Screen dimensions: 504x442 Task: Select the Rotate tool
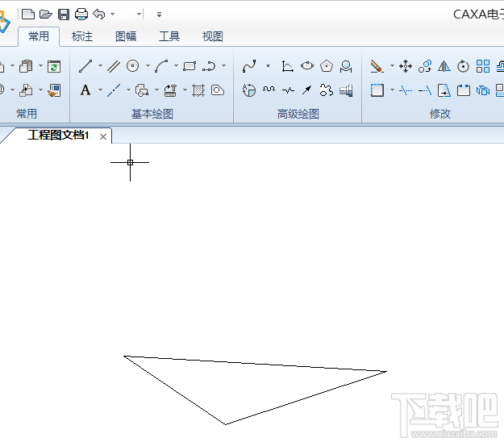click(463, 66)
